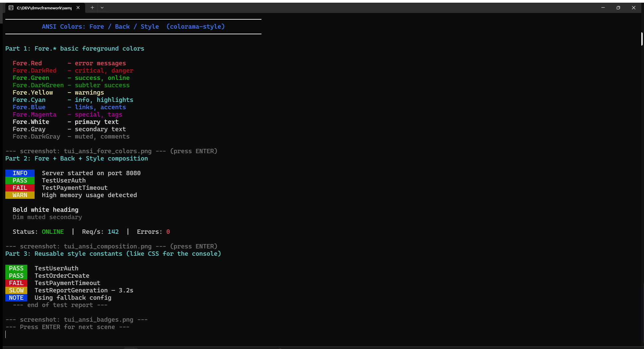Minimize the terminal window
644x349 pixels.
tap(603, 8)
